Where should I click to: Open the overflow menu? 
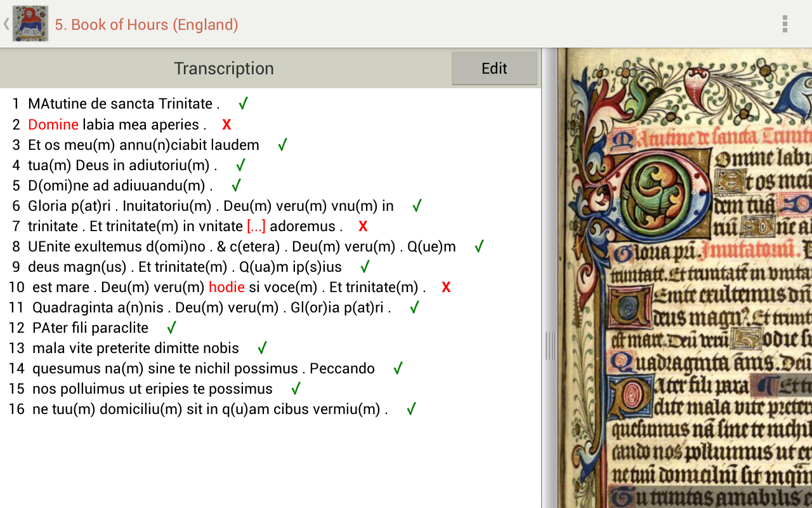point(784,23)
